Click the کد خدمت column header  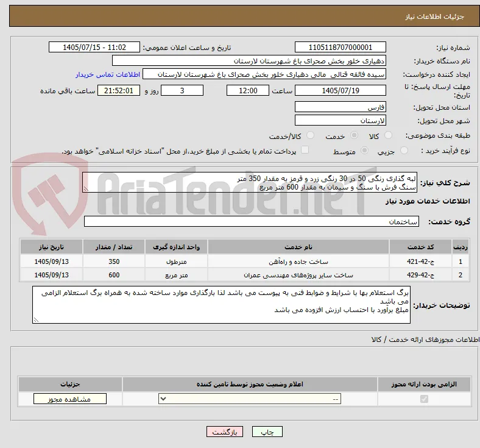click(421, 247)
